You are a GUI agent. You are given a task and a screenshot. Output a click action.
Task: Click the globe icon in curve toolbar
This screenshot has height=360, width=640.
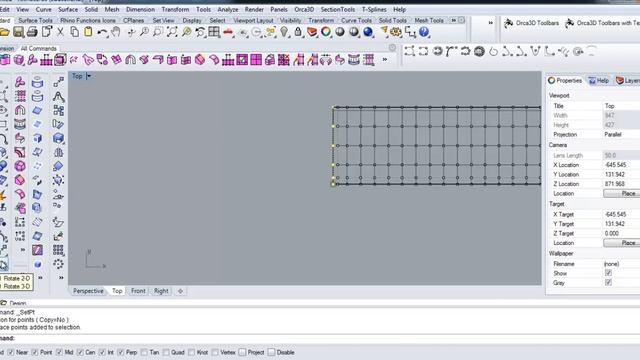(x=479, y=51)
